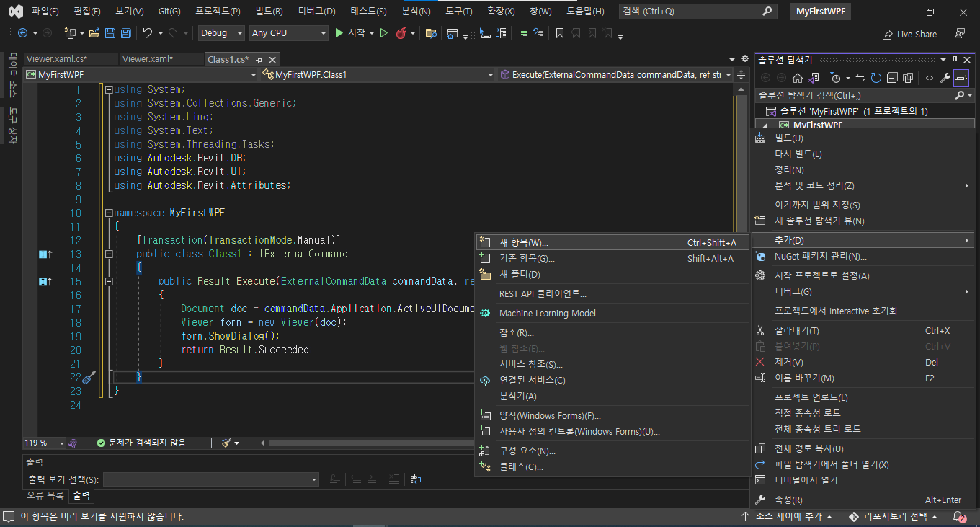Screen dimensions: 980x527
Task: Open the Execute member navigation dropdown
Action: pos(617,75)
